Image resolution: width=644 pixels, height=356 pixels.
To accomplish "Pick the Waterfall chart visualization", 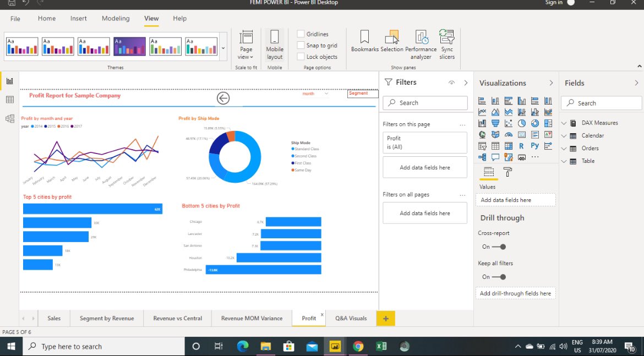I will pyautogui.click(x=482, y=123).
